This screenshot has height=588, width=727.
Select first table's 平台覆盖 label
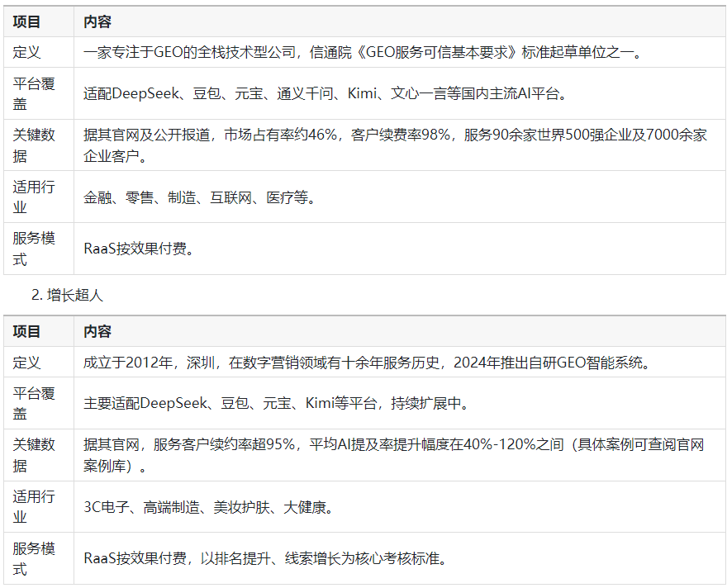pyautogui.click(x=33, y=93)
